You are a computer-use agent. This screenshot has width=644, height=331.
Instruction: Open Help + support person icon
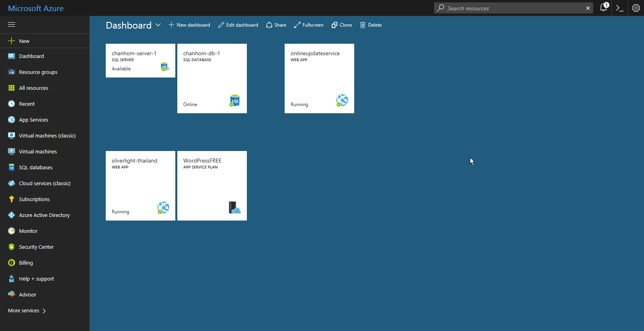12,279
